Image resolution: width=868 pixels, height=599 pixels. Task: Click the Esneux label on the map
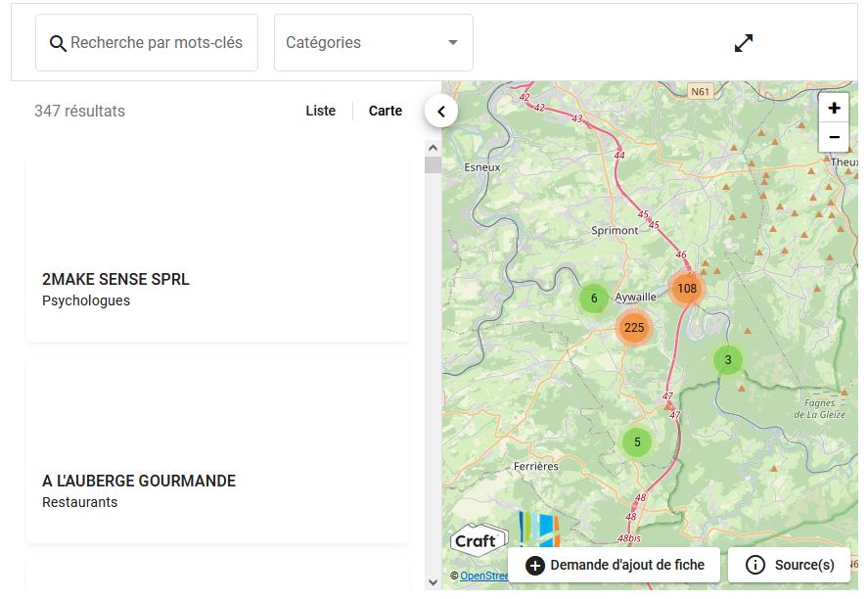coord(482,167)
